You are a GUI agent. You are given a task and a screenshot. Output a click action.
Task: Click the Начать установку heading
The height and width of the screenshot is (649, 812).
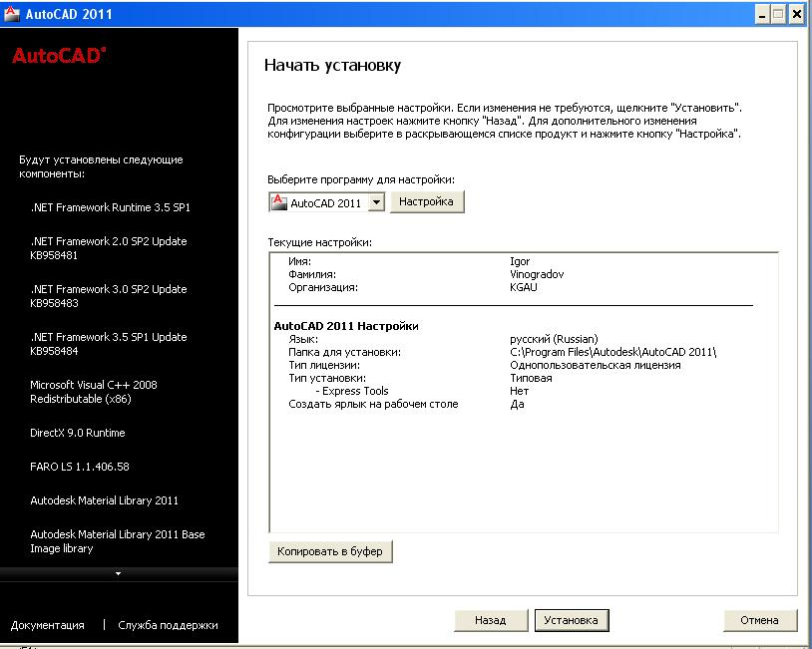(x=333, y=65)
